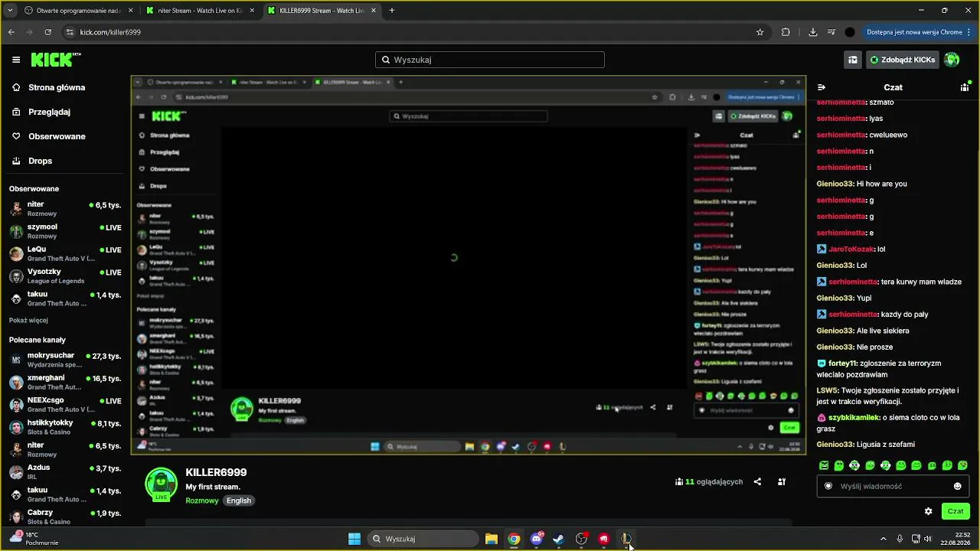This screenshot has width=980, height=551.
Task: Open a new browser tab
Action: point(392,11)
